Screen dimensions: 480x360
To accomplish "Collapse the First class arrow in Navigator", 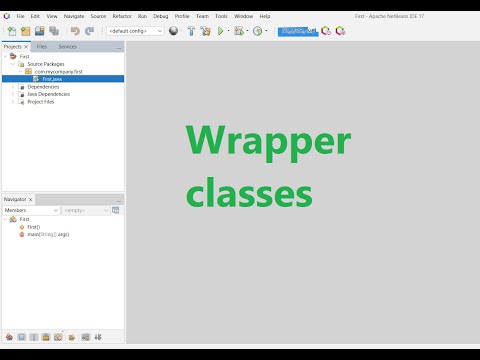I will click(x=5, y=219).
